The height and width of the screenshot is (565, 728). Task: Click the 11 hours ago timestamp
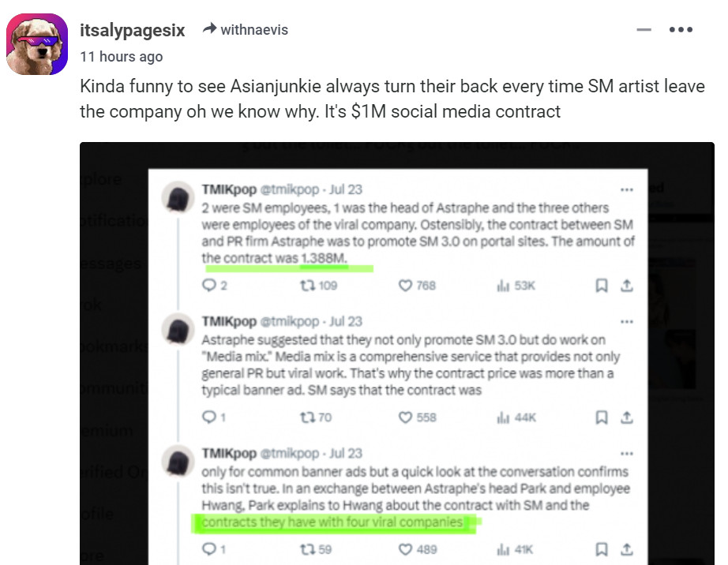point(121,57)
